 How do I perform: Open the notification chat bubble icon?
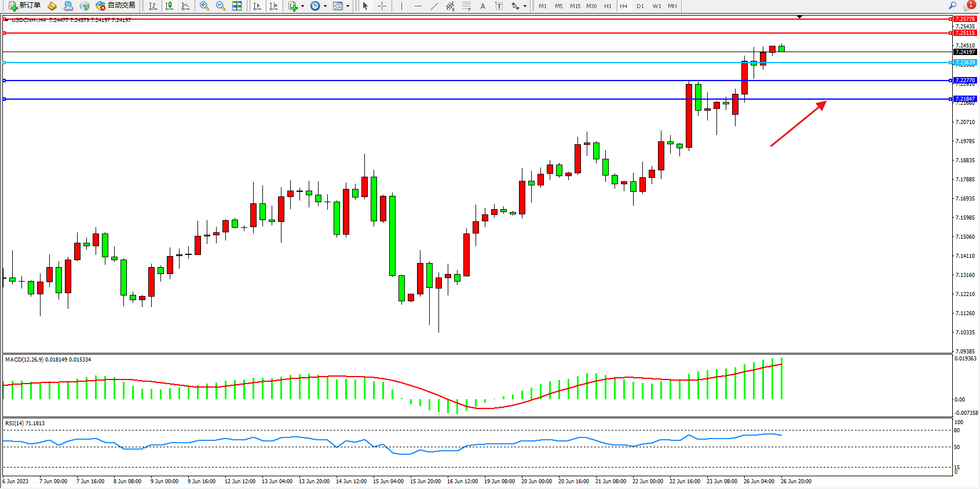point(968,6)
